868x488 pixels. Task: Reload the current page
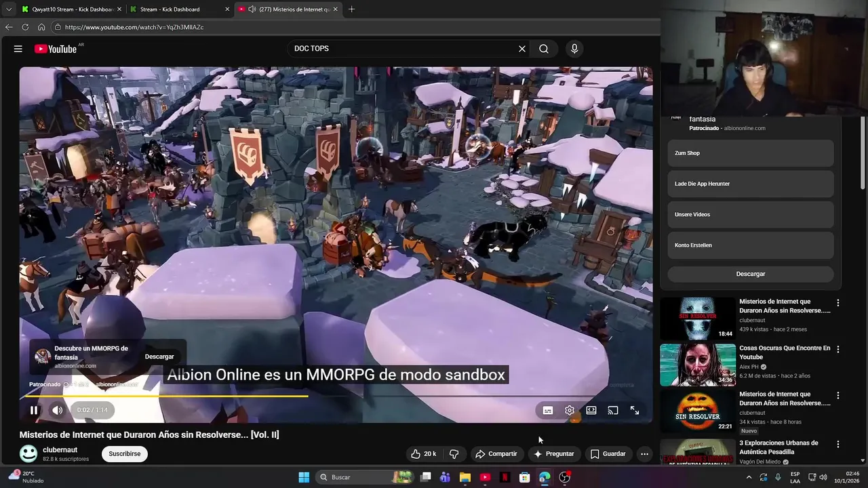(x=25, y=27)
